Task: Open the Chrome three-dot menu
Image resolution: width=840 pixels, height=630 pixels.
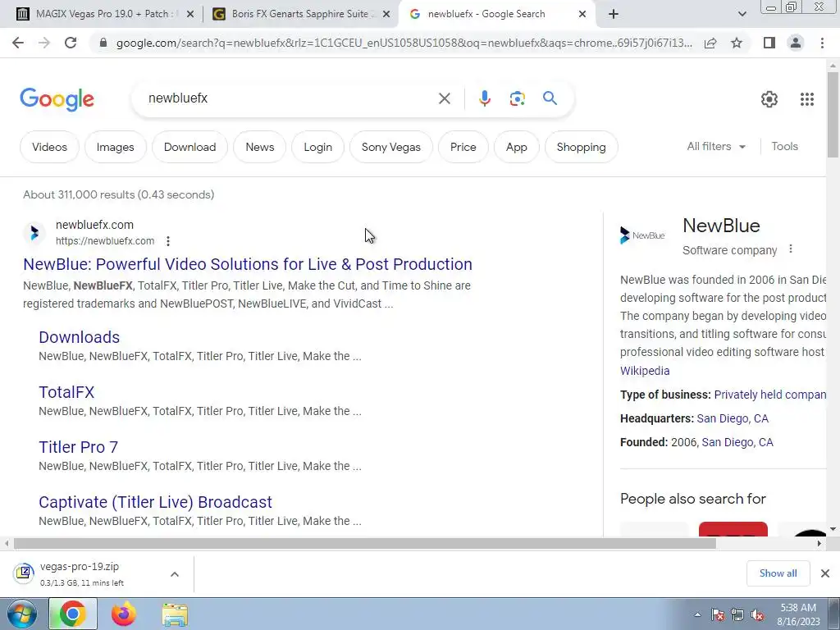Action: 822,43
